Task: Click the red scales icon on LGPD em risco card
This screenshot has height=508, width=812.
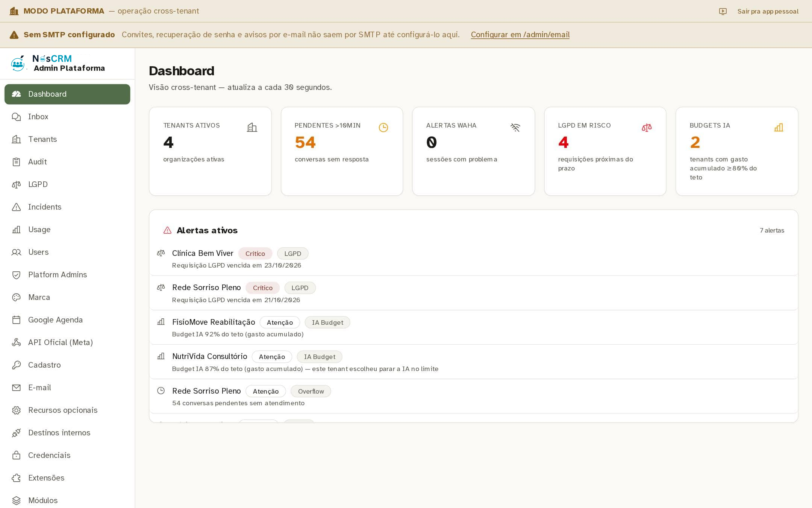Action: pos(647,128)
